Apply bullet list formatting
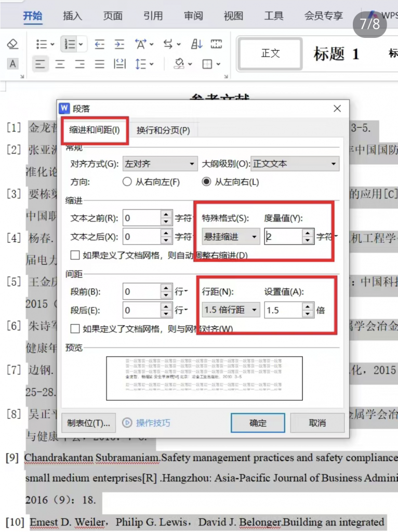398x532 pixels. [x=42, y=44]
